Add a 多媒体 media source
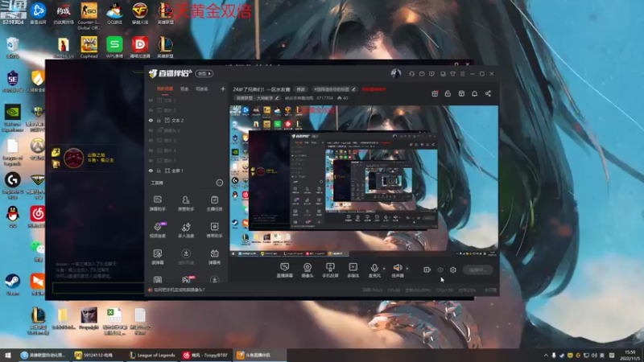The height and width of the screenshot is (362, 644). coord(353,270)
